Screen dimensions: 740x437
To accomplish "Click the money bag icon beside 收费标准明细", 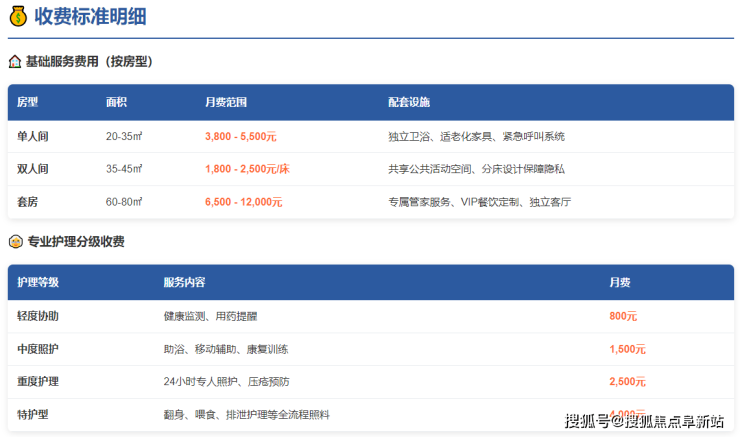I will tap(16, 17).
